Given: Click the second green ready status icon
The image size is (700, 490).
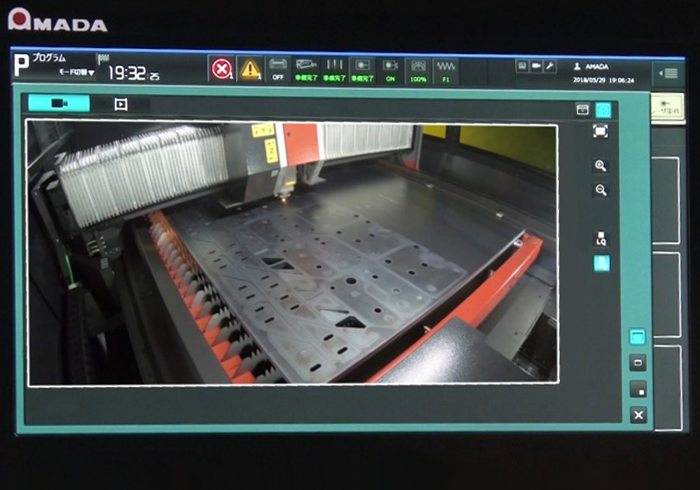Looking at the screenshot, I should [x=334, y=71].
